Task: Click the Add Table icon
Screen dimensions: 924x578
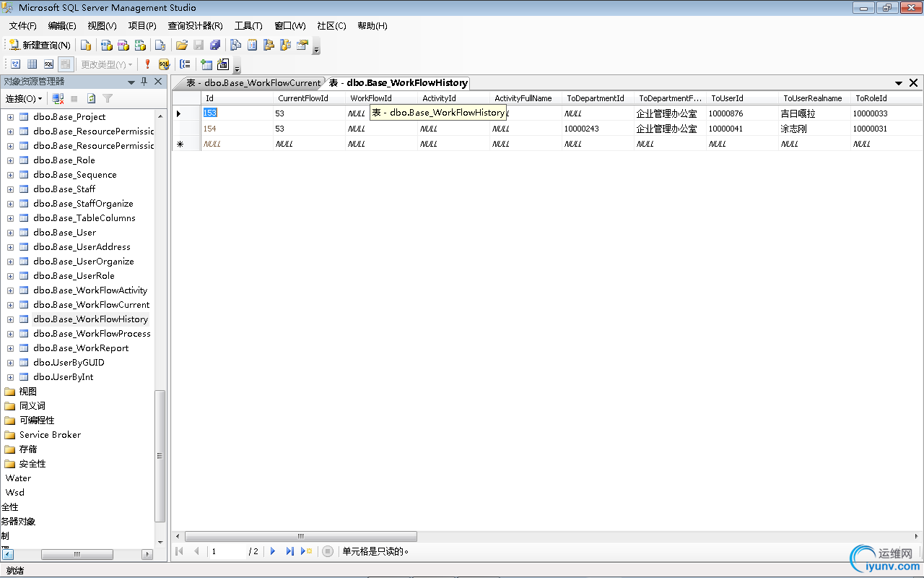Action: 206,64
